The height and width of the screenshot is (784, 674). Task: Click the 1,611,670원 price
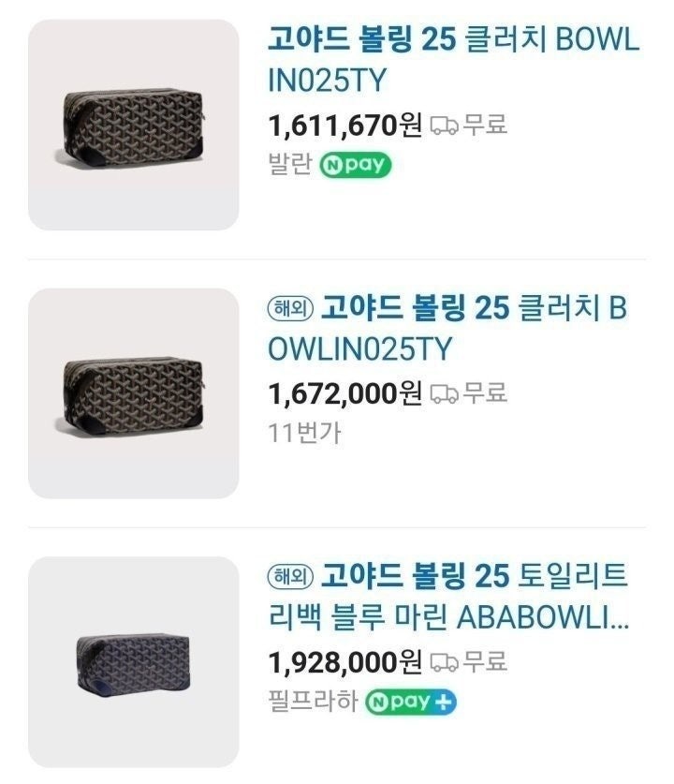point(344,125)
